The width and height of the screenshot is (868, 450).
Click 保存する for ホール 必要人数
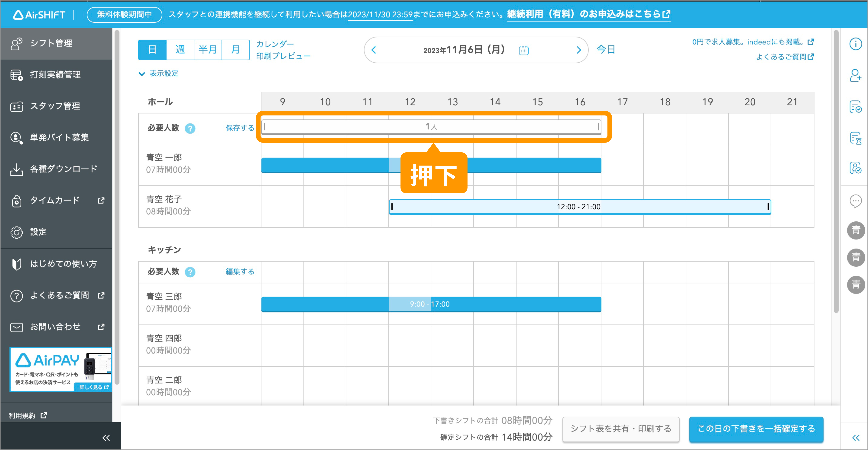click(x=240, y=128)
